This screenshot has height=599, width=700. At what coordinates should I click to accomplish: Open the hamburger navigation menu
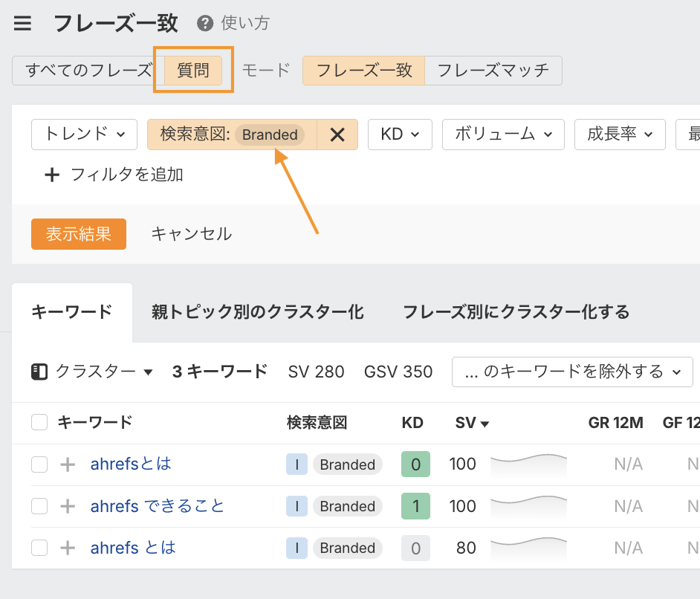click(x=22, y=23)
